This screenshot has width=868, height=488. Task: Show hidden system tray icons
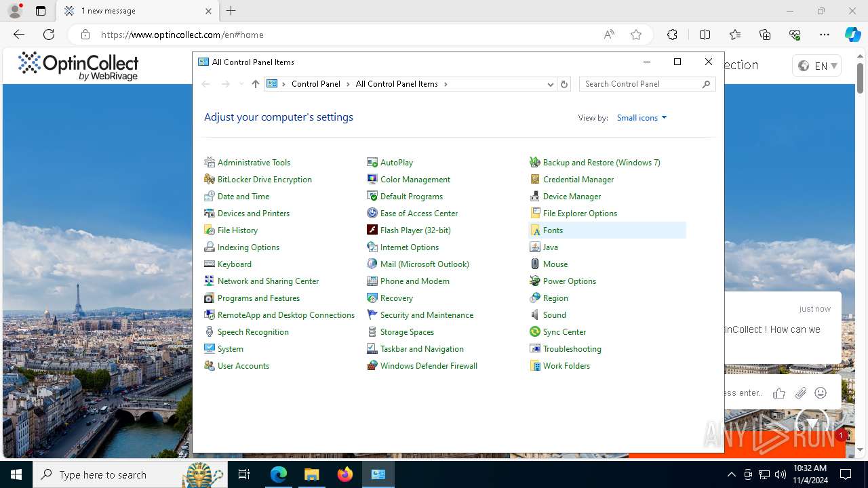click(731, 474)
